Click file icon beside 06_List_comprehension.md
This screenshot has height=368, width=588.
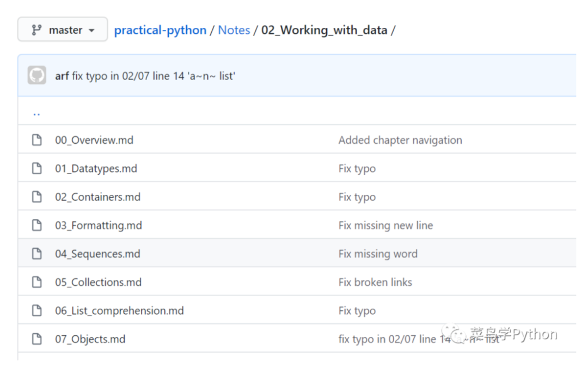[x=37, y=311]
